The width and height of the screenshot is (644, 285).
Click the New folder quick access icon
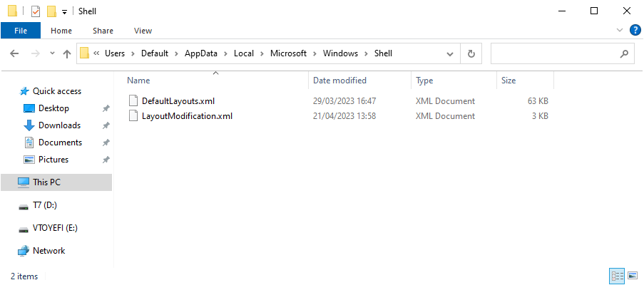click(51, 11)
